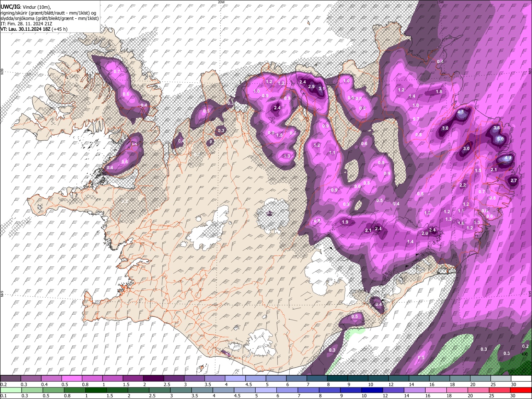Click the 2.9 precipitation value on the map
The height and width of the screenshot is (399, 532).
(x=311, y=86)
